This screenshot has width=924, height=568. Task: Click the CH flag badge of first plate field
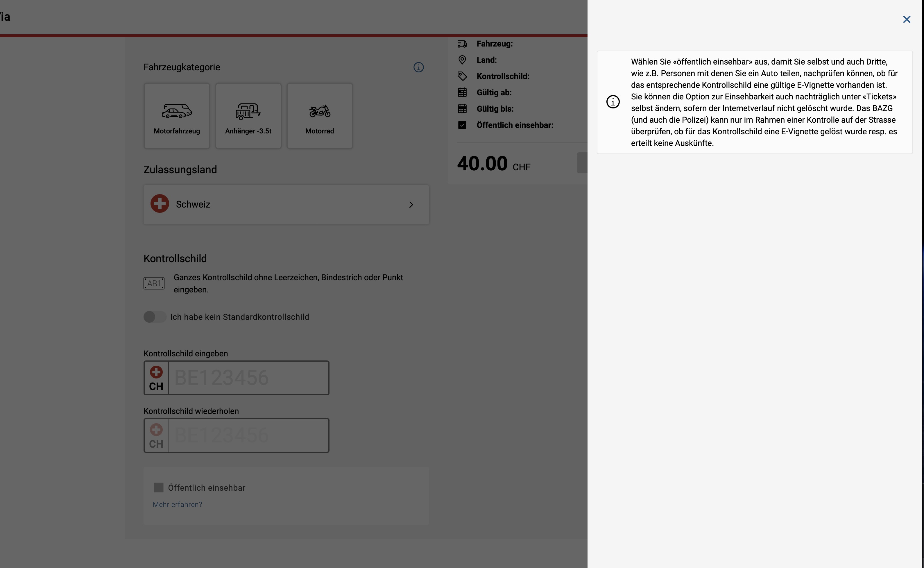156,378
